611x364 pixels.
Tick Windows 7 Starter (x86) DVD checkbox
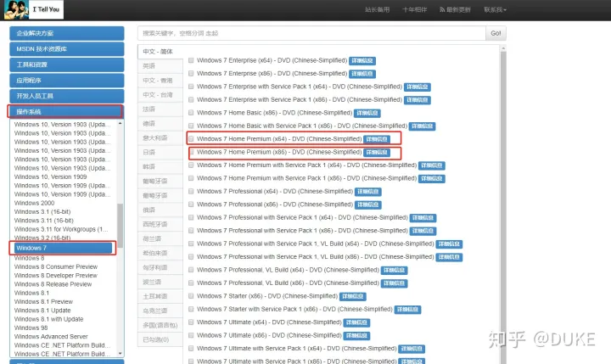pos(191,296)
